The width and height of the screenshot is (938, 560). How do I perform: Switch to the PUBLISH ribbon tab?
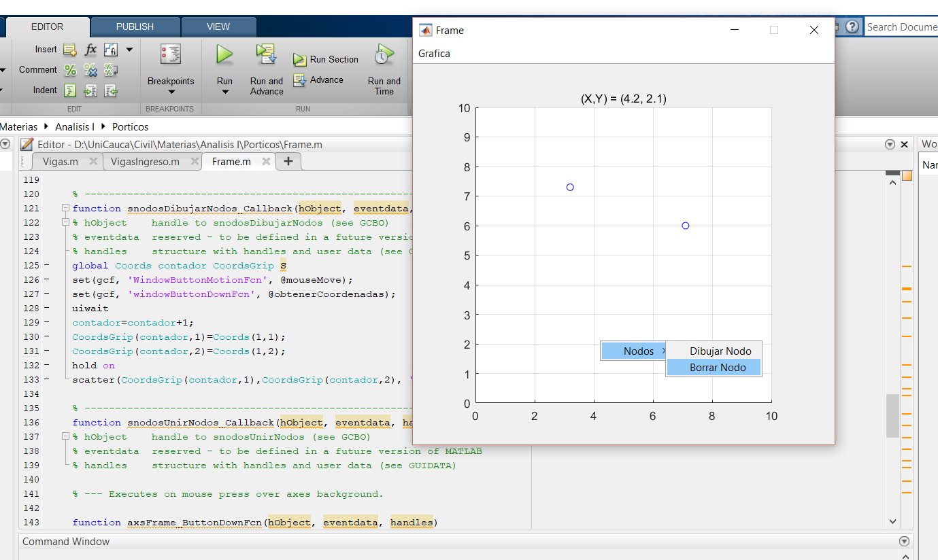click(x=135, y=27)
